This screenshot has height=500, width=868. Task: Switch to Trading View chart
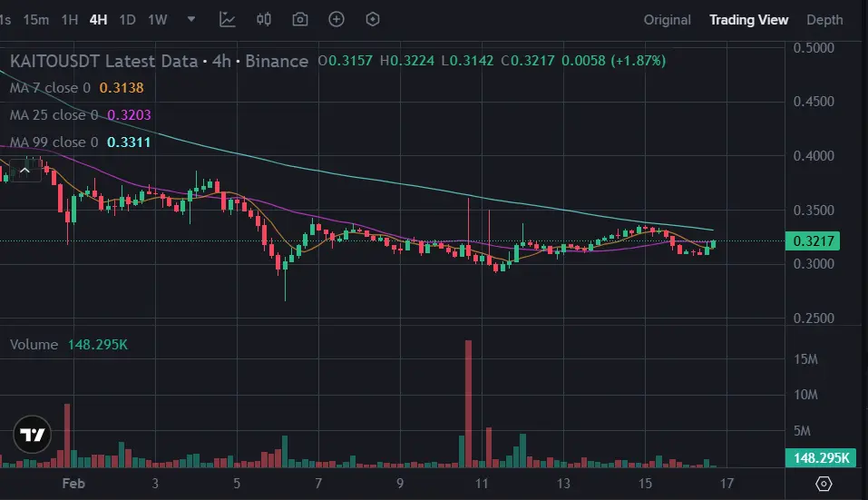tap(748, 20)
